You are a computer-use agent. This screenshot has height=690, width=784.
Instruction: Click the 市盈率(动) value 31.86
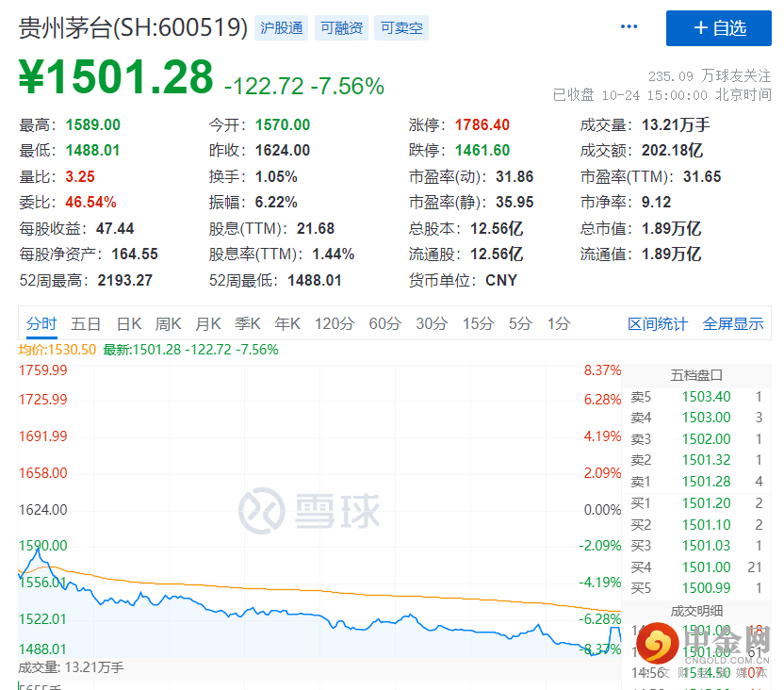[514, 176]
